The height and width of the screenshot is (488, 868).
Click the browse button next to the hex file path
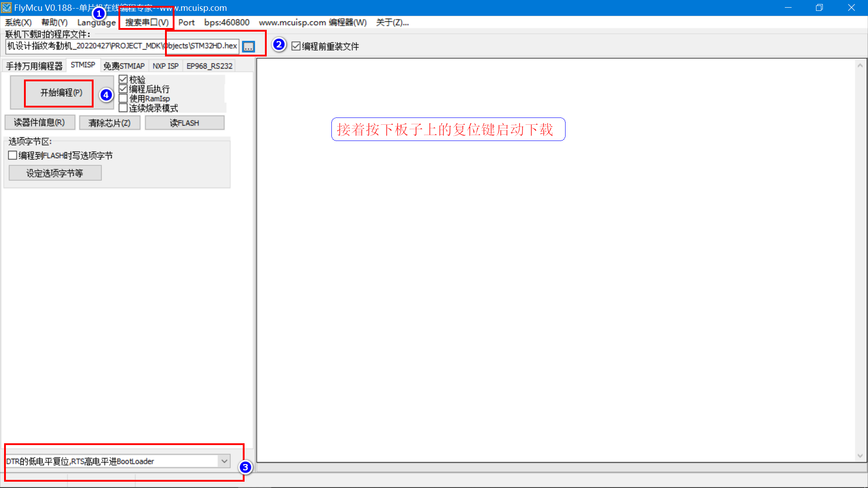[248, 46]
